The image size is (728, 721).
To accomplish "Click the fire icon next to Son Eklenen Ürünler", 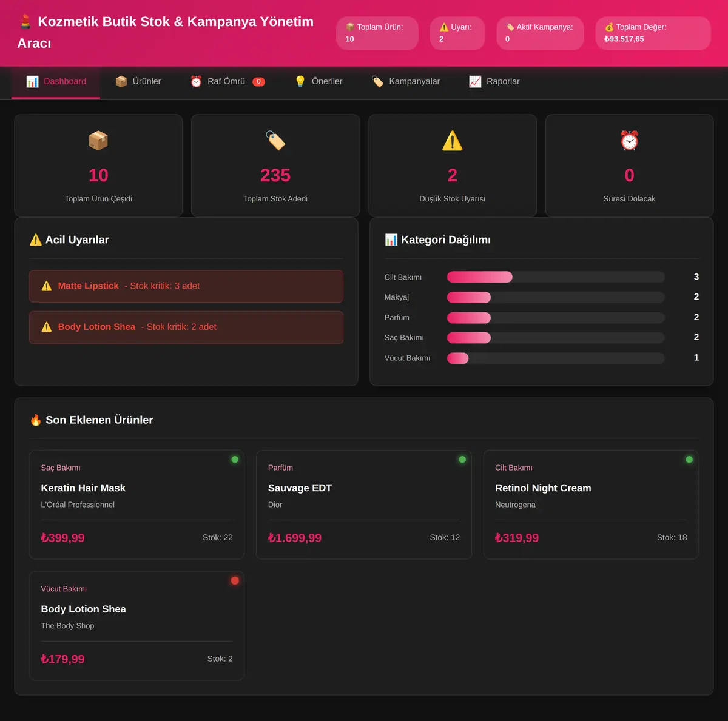I will [36, 420].
